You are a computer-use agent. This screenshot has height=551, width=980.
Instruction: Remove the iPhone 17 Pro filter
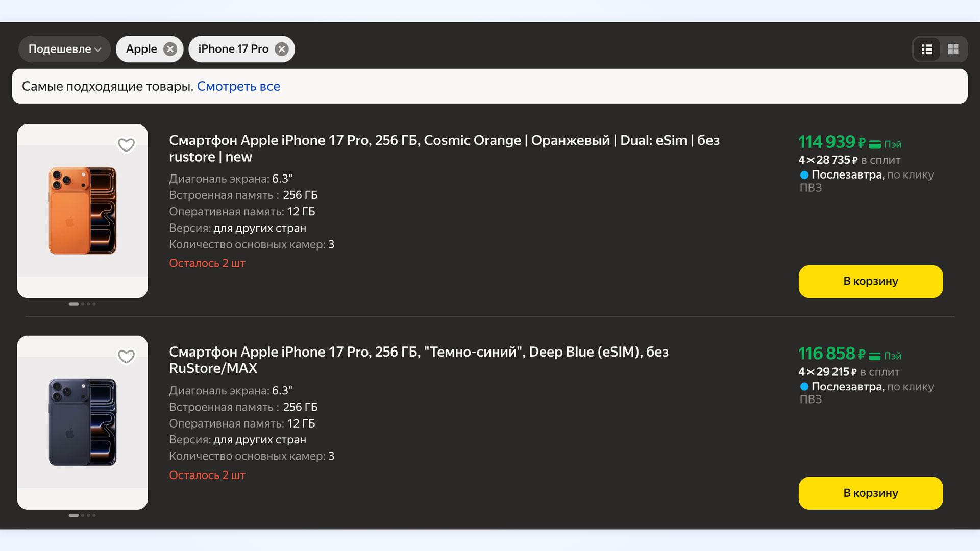click(x=281, y=49)
